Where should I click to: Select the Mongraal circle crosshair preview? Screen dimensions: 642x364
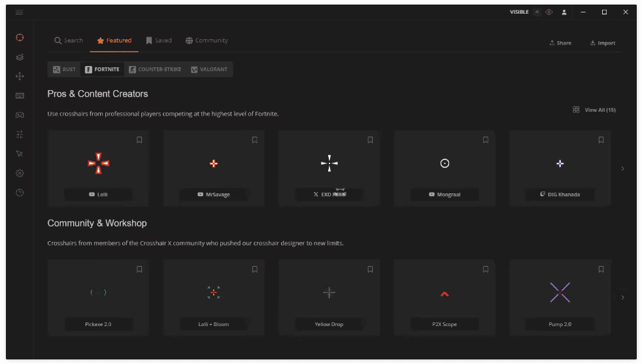click(x=445, y=163)
